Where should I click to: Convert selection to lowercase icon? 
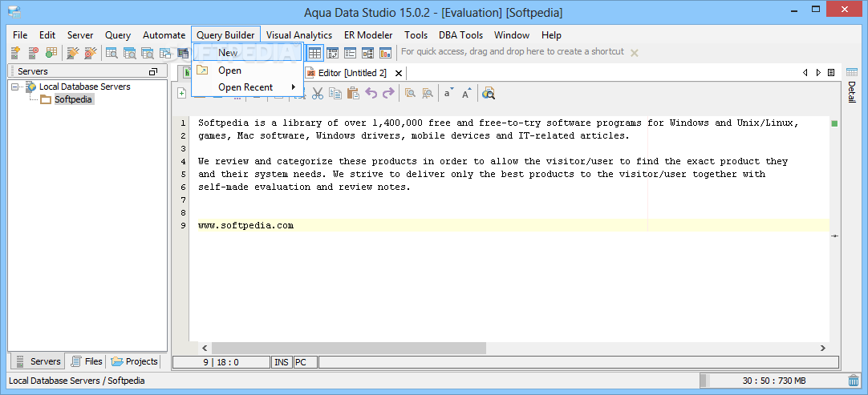coord(448,93)
